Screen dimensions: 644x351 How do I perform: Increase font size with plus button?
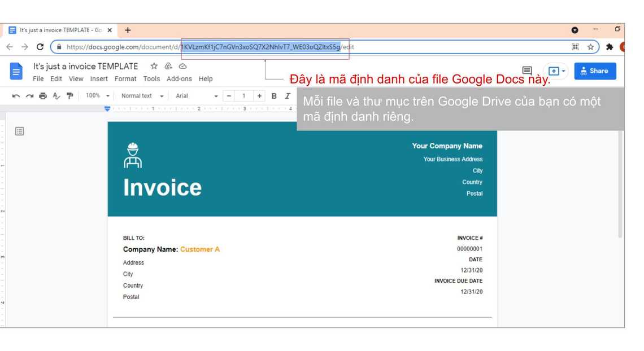[259, 96]
